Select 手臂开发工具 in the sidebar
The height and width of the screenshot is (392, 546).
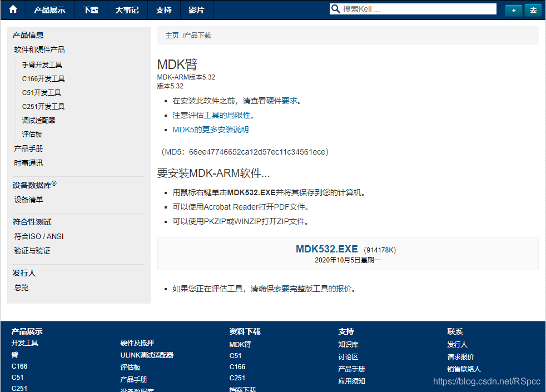click(41, 64)
